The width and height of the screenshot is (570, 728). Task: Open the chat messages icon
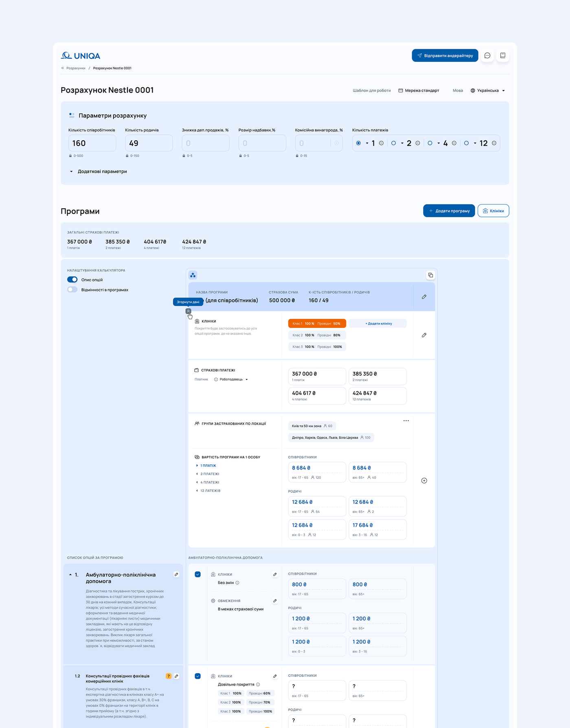(487, 56)
